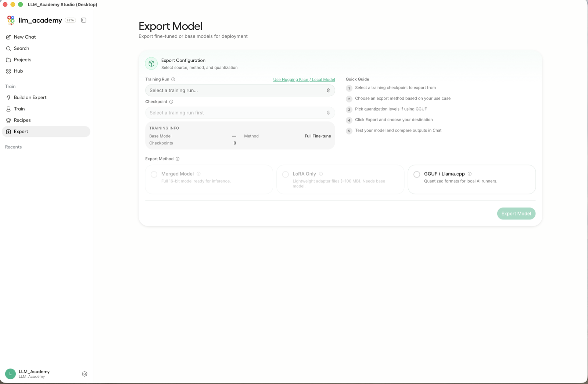The height and width of the screenshot is (384, 588).
Task: Click the info icon beside Training Run
Action: click(173, 79)
